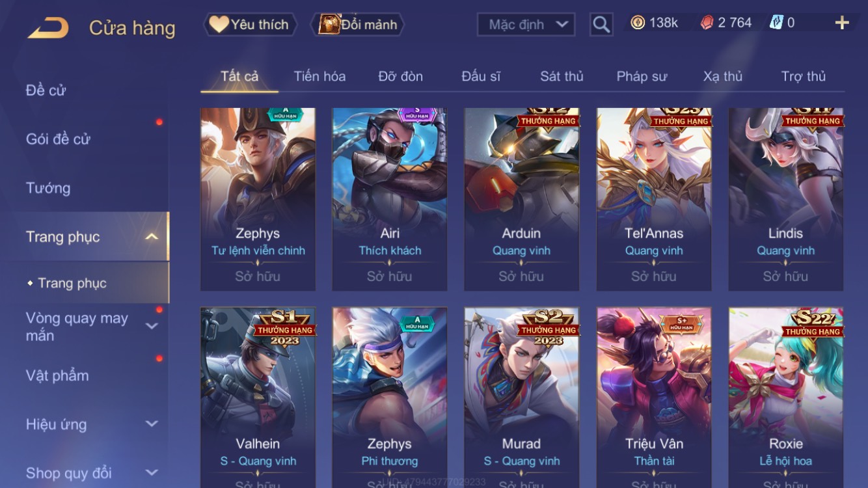Open the search magnifier icon
Viewport: 868px width, 488px height.
pyautogui.click(x=601, y=25)
